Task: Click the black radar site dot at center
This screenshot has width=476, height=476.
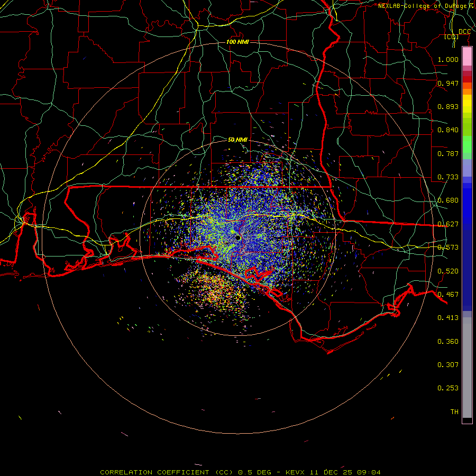Action: coord(237,237)
